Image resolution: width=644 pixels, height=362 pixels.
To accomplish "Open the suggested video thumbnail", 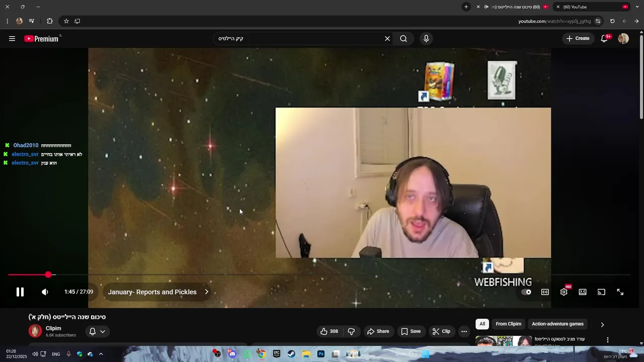I will (504, 341).
